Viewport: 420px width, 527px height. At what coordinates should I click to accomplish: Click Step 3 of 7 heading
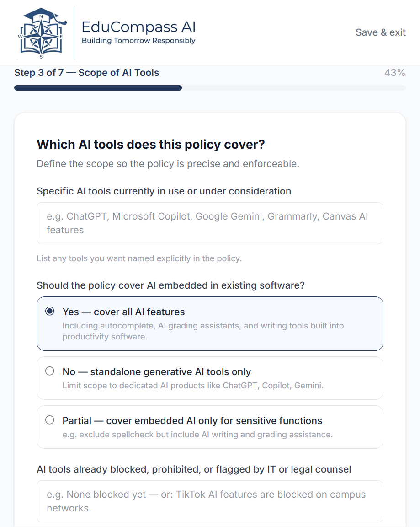click(87, 73)
